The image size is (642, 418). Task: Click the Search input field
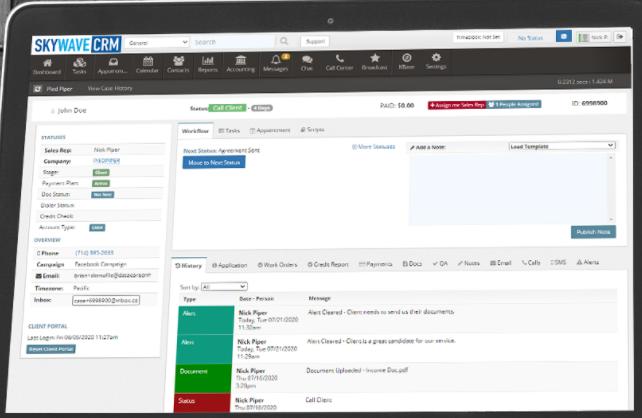tap(234, 42)
